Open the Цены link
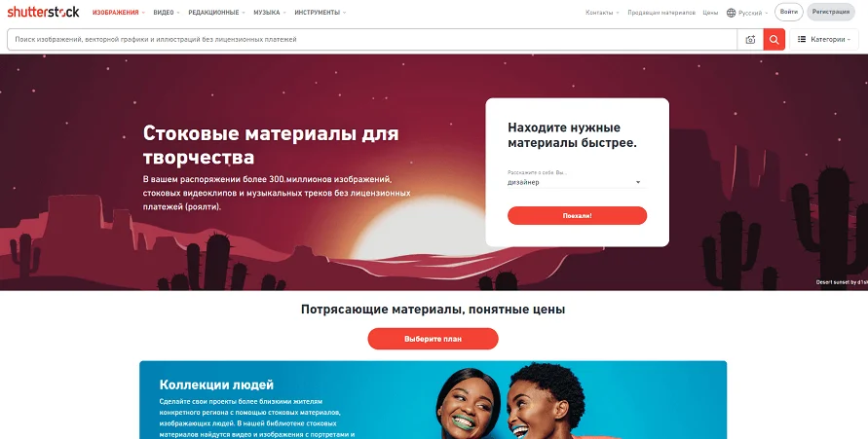Viewport: 868px width, 439px height. [x=710, y=13]
